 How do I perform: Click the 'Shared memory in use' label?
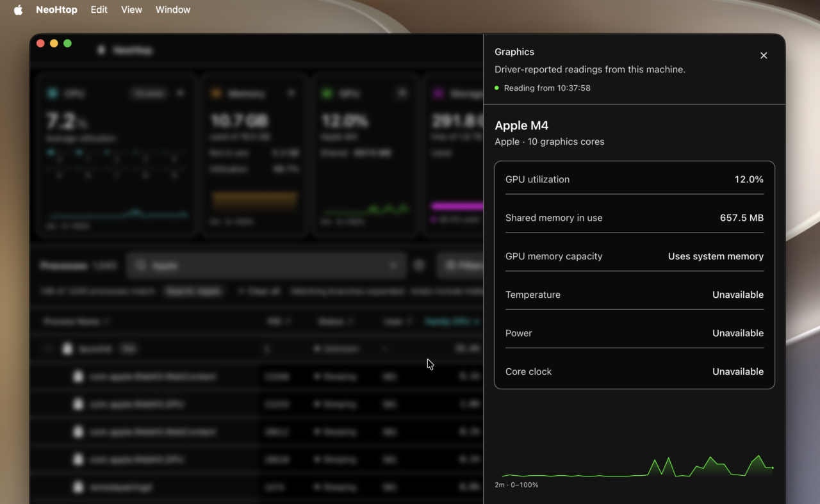554,218
